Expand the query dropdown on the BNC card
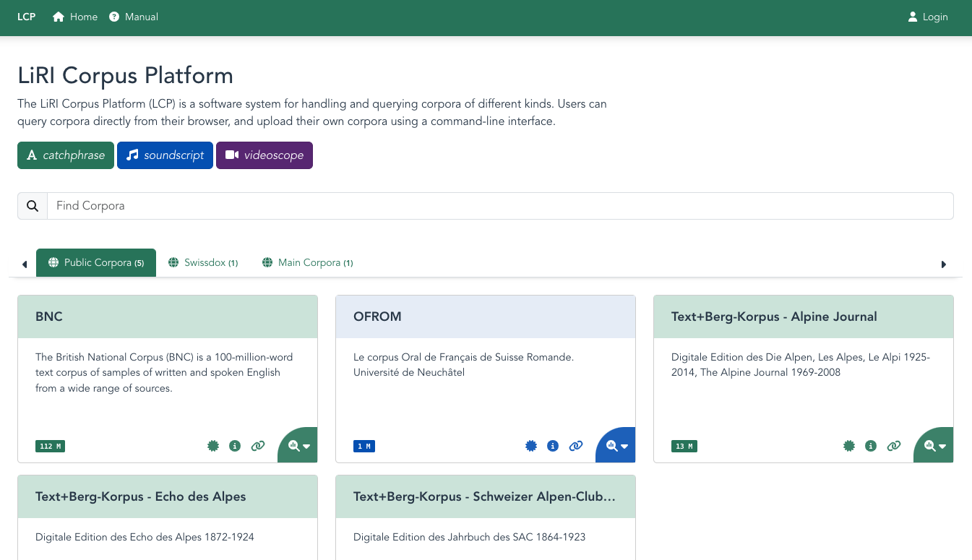972x560 pixels. coord(298,446)
